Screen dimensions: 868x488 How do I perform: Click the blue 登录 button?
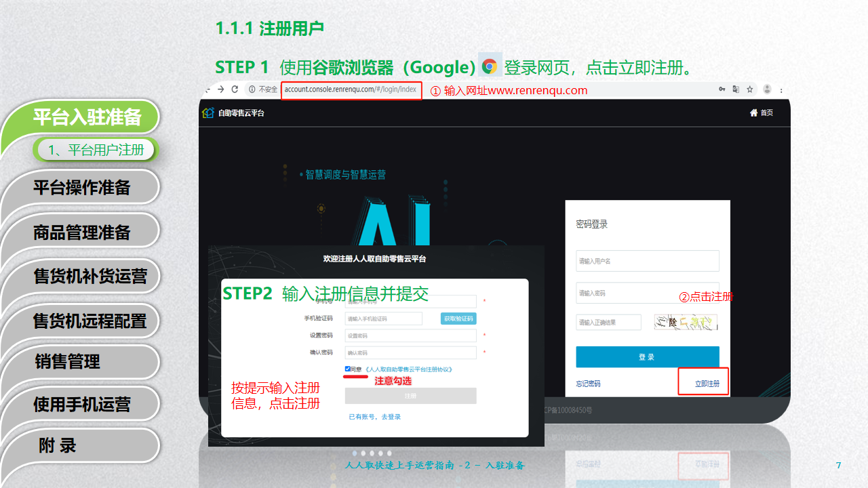(648, 357)
